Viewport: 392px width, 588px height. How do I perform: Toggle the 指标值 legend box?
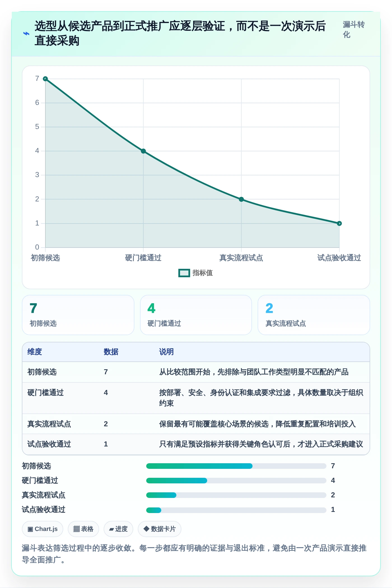[x=184, y=273]
